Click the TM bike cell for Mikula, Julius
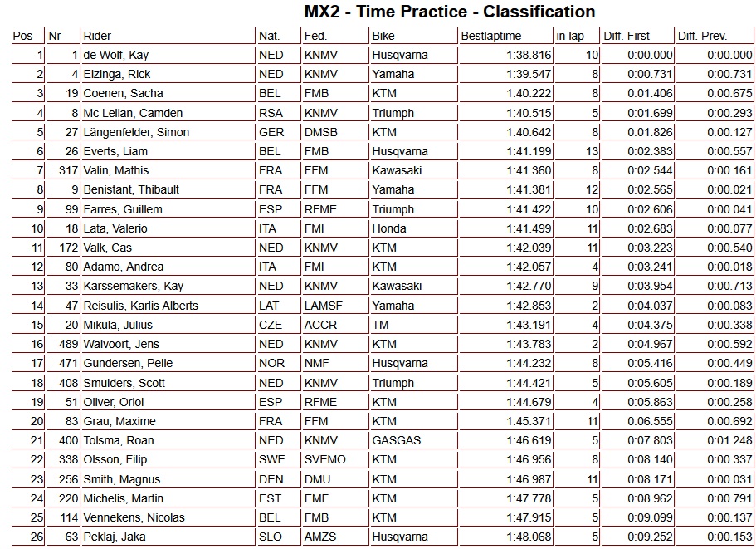The height and width of the screenshot is (549, 756). point(380,325)
